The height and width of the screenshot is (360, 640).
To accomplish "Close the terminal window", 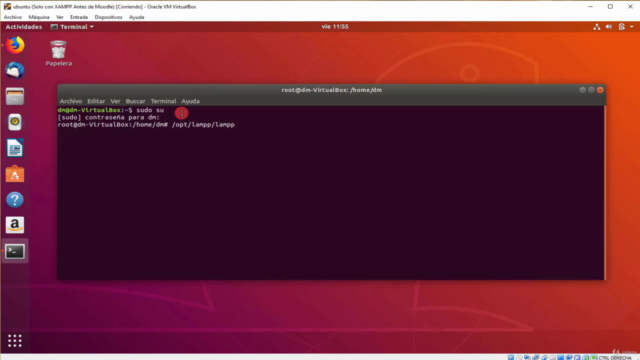I will point(600,90).
